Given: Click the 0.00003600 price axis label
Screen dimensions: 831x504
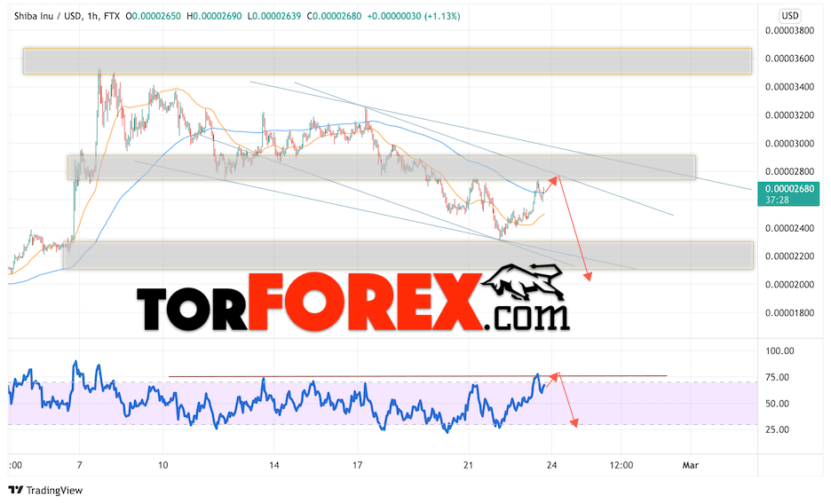Looking at the screenshot, I should click(789, 59).
